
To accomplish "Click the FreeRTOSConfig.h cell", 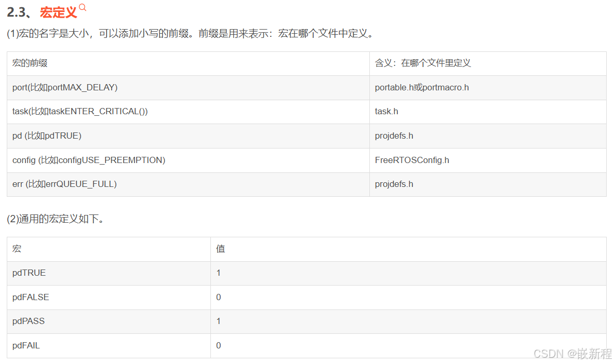I will coord(488,160).
